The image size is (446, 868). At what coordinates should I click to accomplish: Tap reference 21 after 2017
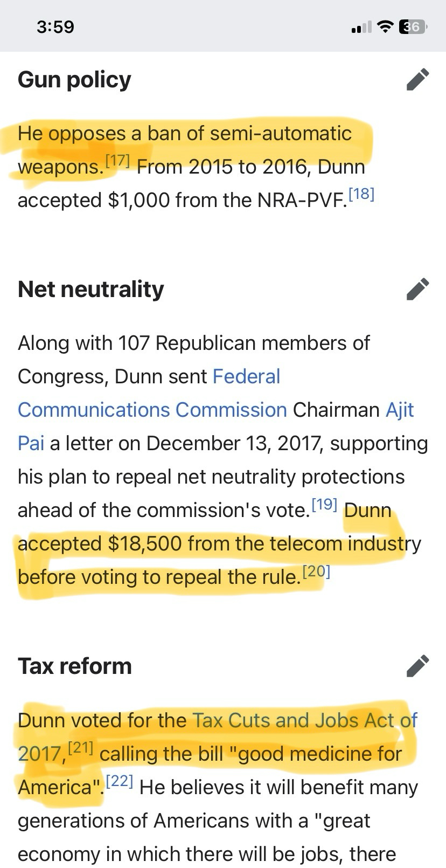click(x=81, y=748)
